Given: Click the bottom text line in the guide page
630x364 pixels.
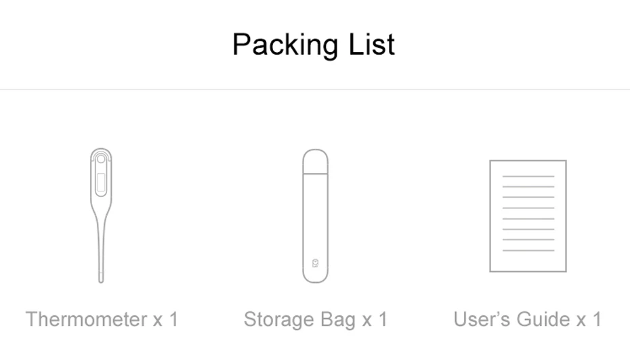Looking at the screenshot, I should pos(528,250).
